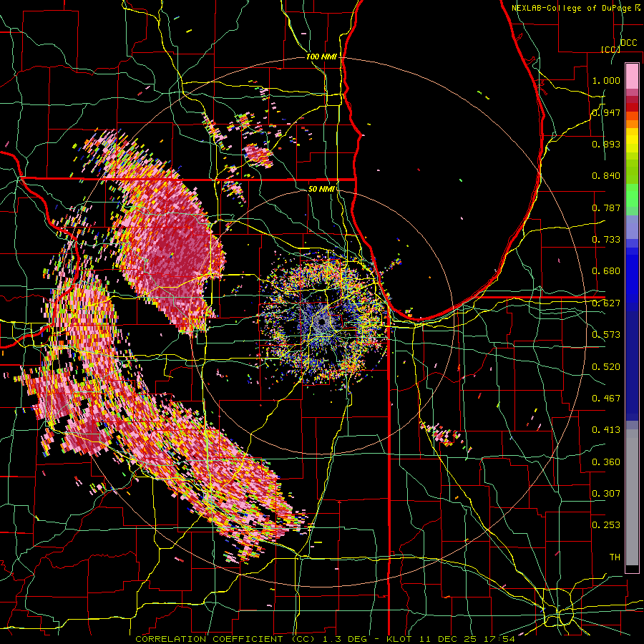
Task: Click the 50 NMI range ring label
Action: click(x=321, y=189)
